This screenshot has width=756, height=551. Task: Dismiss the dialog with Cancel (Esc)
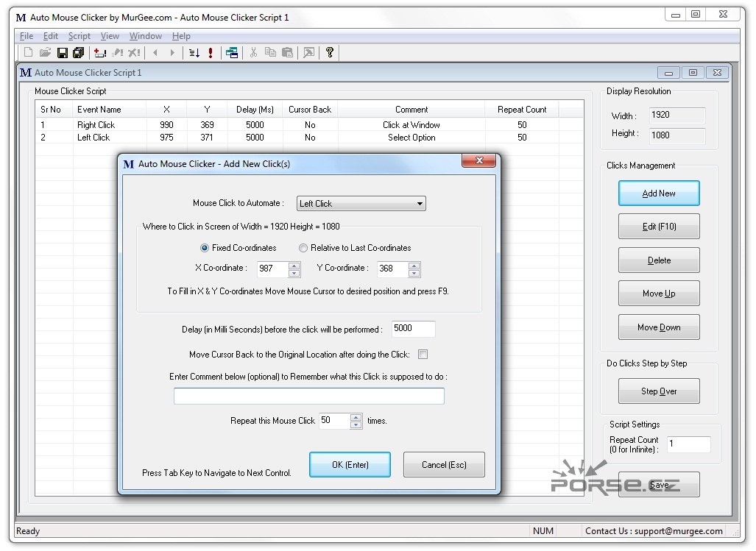point(444,465)
